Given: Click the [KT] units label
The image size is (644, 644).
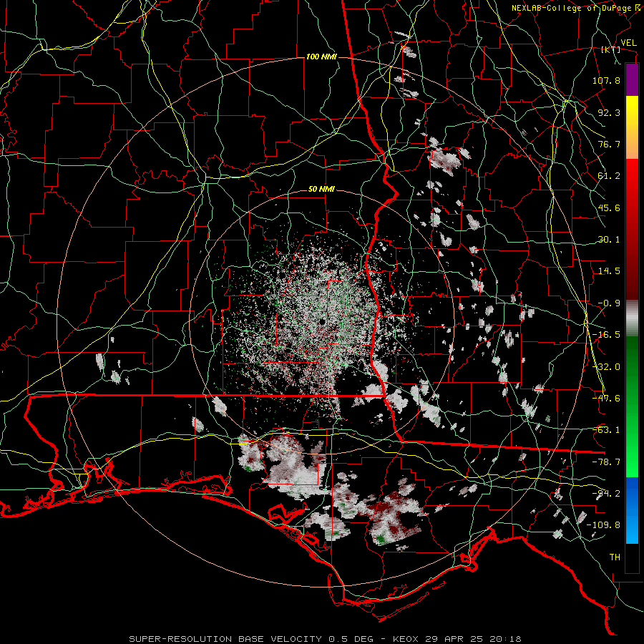Looking at the screenshot, I should (611, 49).
